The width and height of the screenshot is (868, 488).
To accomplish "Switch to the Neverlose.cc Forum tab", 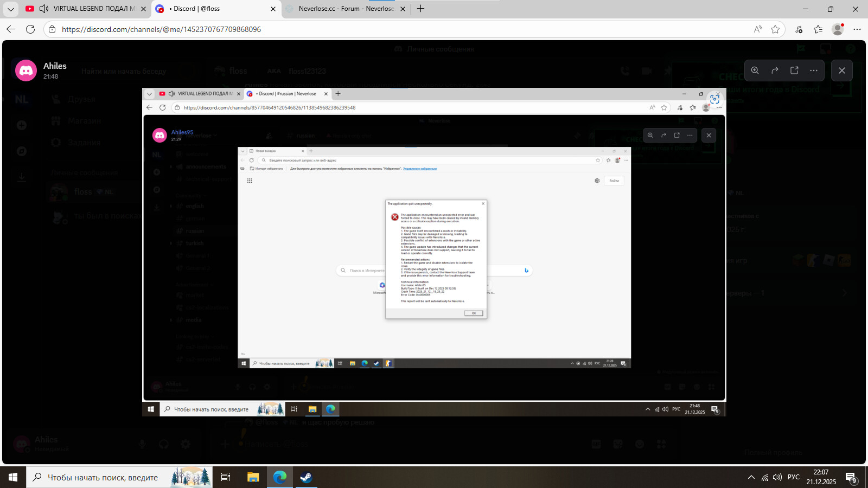I will [x=346, y=9].
